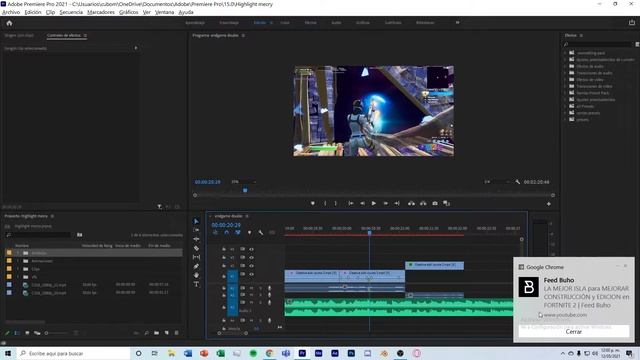The height and width of the screenshot is (360, 640).
Task: Step back one frame in Program monitor
Action: (362, 203)
